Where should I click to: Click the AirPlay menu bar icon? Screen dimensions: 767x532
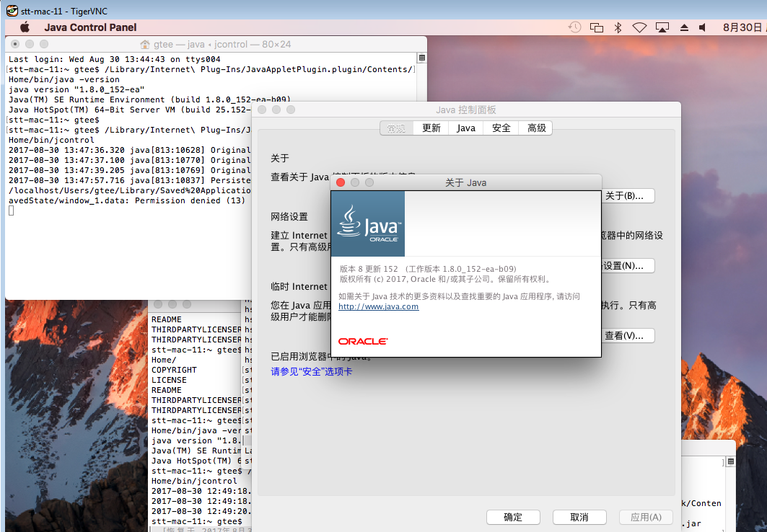[x=662, y=27]
